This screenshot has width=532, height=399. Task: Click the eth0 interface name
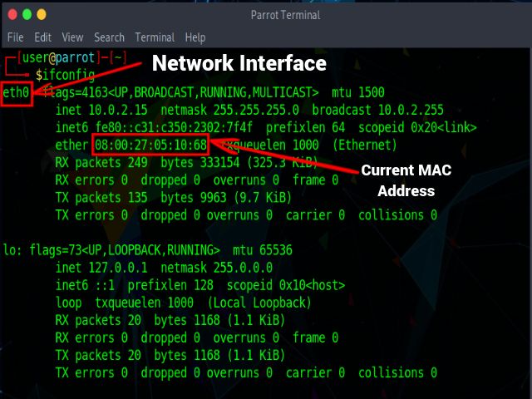click(17, 91)
